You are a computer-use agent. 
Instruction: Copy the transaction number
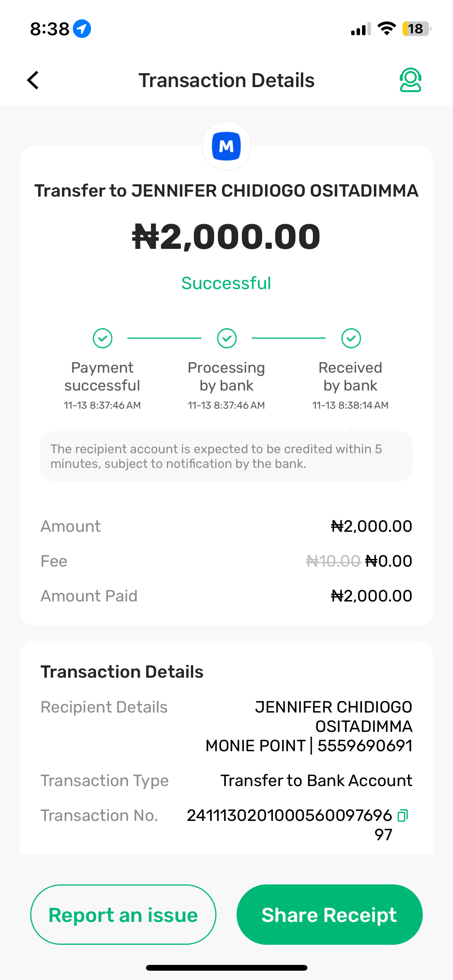coord(403,815)
